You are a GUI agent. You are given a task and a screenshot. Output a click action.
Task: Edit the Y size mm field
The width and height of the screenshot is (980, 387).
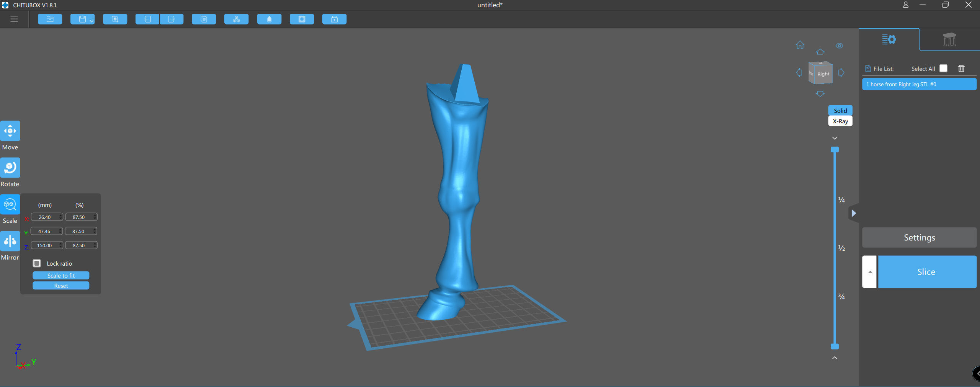click(x=47, y=231)
